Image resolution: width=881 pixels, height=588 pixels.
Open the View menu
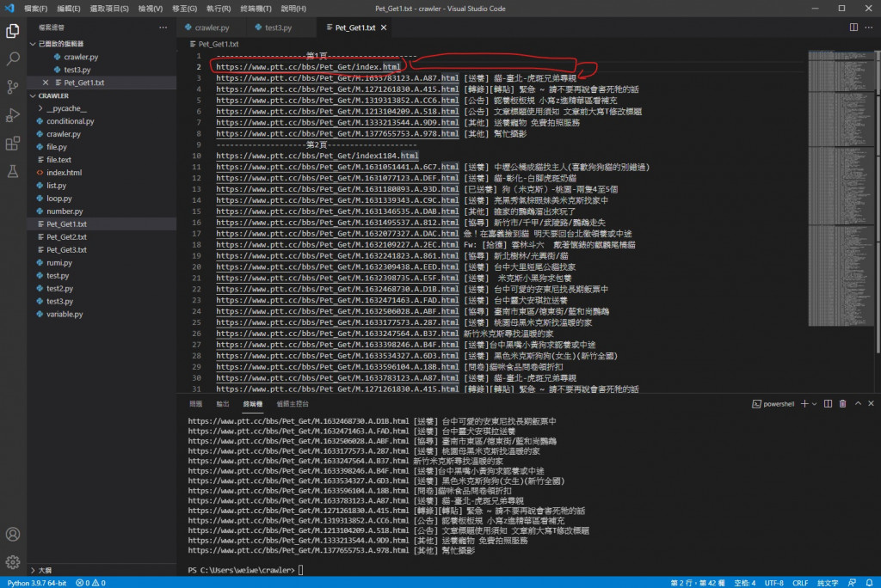click(x=150, y=9)
